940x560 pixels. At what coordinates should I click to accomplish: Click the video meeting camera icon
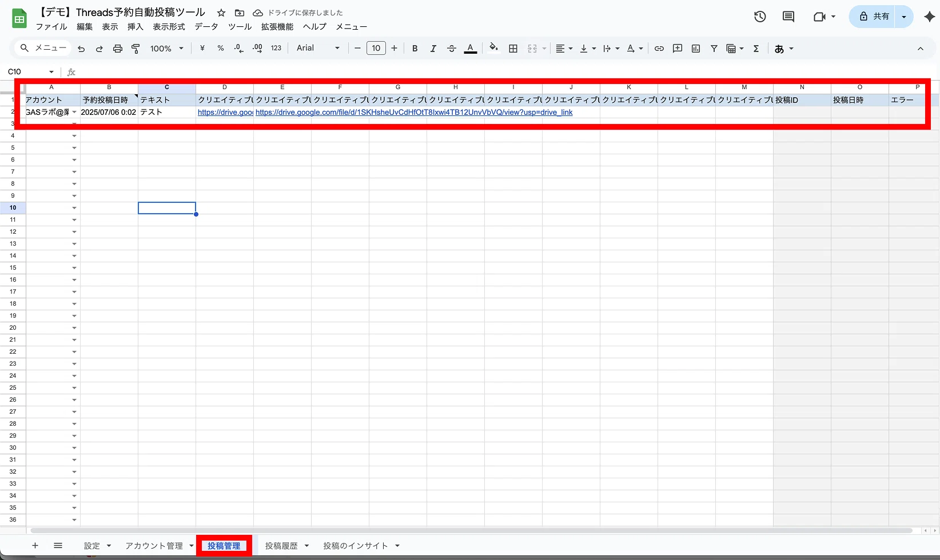(x=819, y=17)
